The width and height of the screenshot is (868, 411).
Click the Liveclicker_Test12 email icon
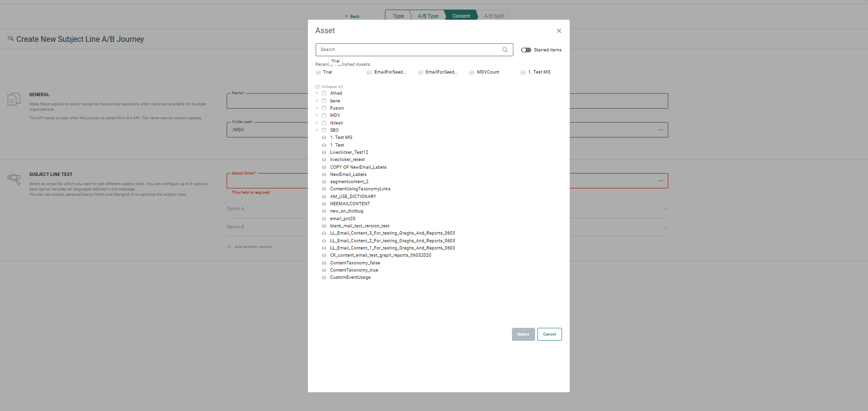(x=324, y=152)
